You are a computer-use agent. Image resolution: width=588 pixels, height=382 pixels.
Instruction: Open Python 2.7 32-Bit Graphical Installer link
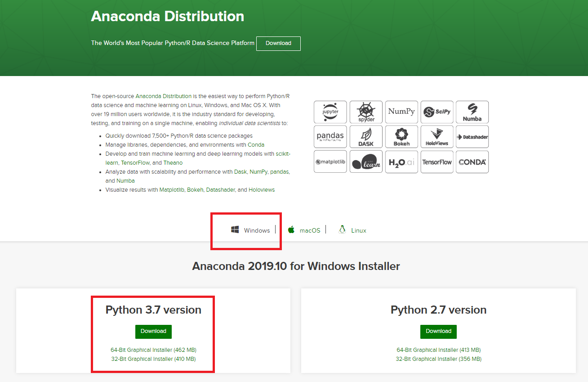pyautogui.click(x=438, y=359)
